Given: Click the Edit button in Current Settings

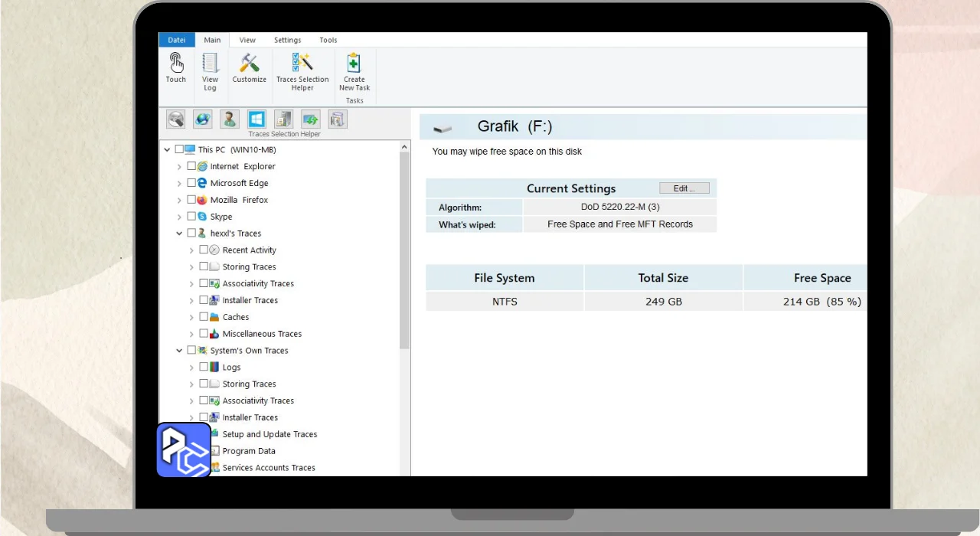Looking at the screenshot, I should [x=684, y=188].
